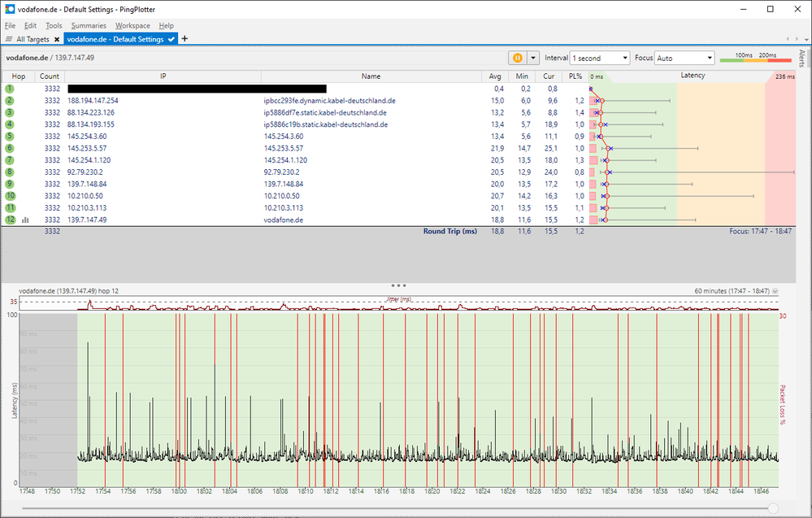Screen dimensions: 812x518
Task: Open the pause button dropdown arrow
Action: (533, 58)
